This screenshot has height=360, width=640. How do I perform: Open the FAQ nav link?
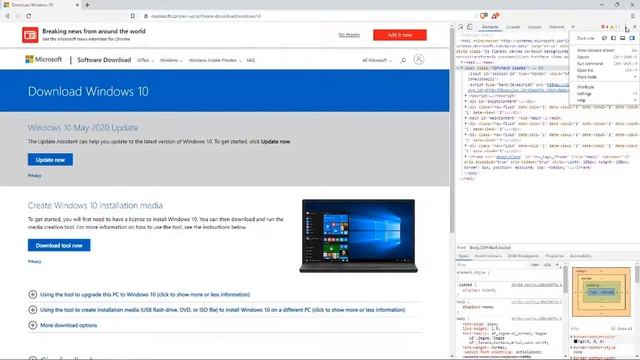251,60
